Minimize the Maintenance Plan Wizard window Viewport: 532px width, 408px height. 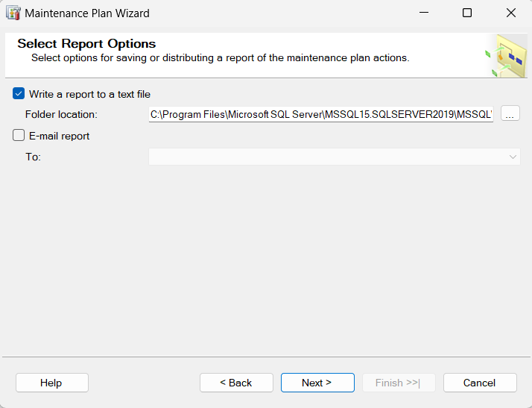click(424, 13)
